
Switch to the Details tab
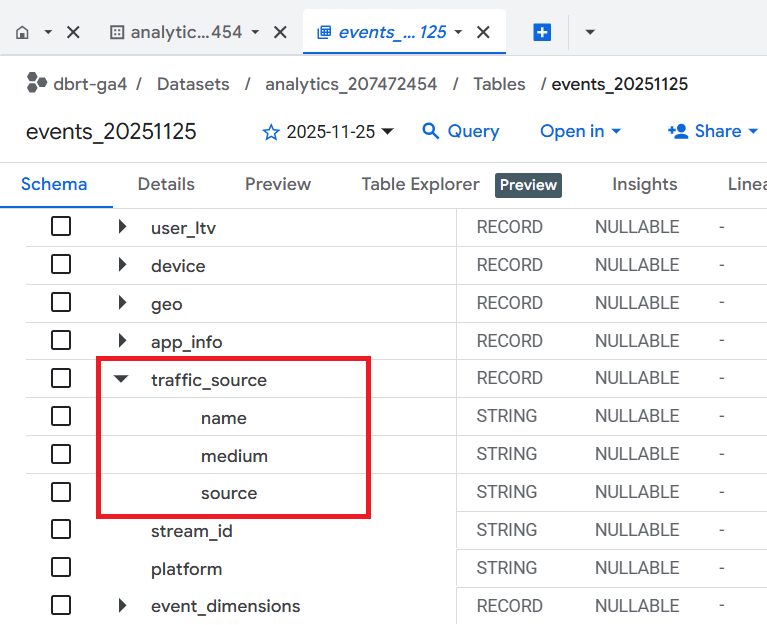(166, 184)
